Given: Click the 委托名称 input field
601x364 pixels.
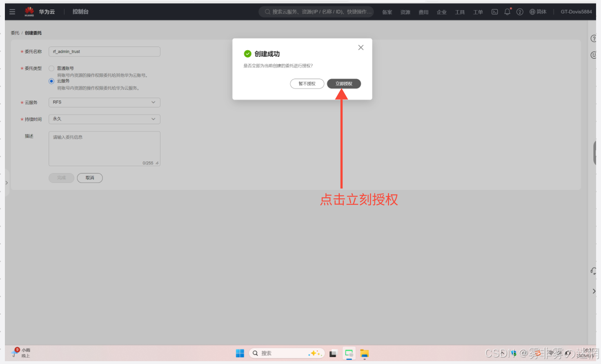Looking at the screenshot, I should click(x=104, y=52).
